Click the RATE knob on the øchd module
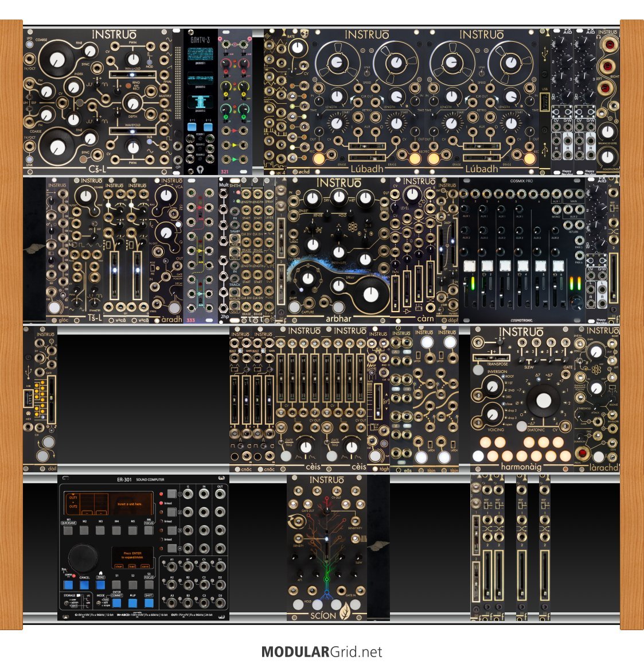 click(298, 47)
